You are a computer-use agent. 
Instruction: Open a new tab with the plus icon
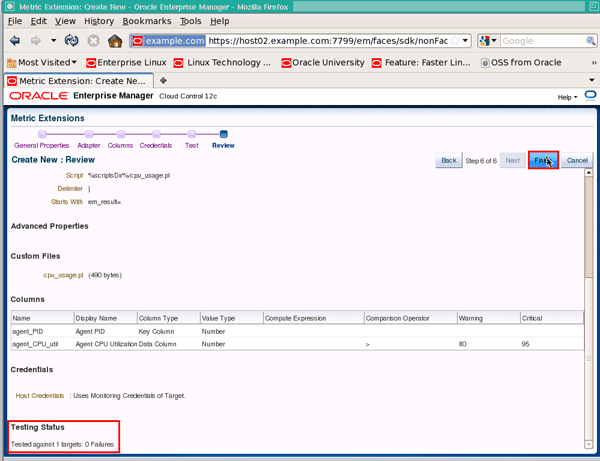coord(163,80)
